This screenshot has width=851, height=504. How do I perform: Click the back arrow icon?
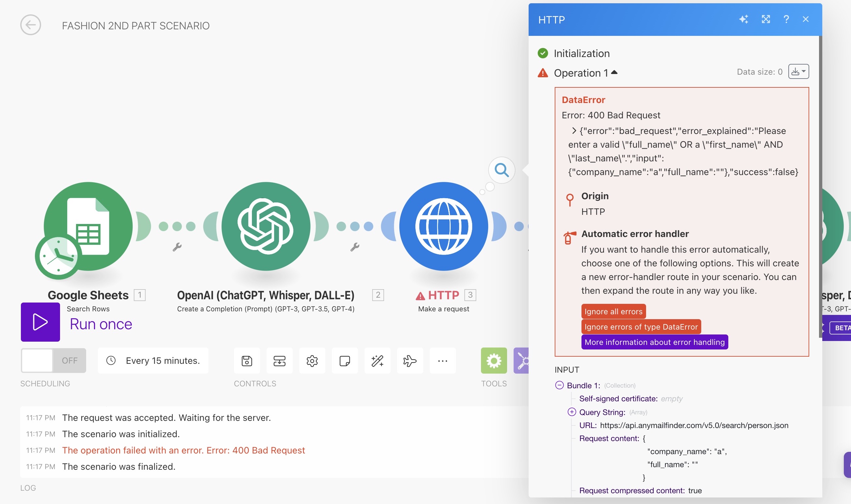(x=31, y=25)
